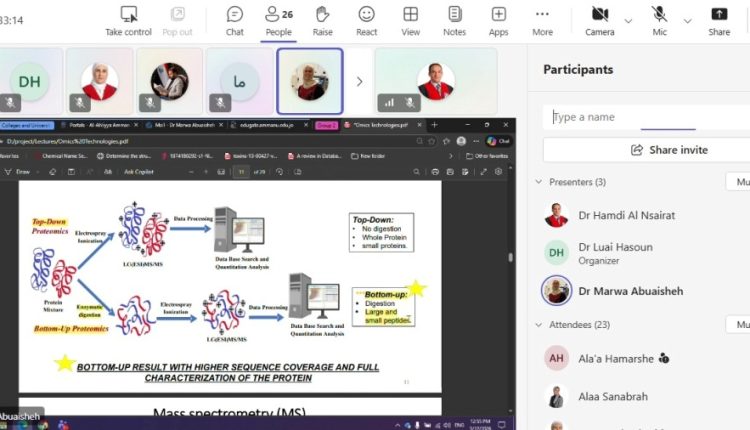Toggle the People participants panel
This screenshot has width=750, height=430.
pos(278,20)
